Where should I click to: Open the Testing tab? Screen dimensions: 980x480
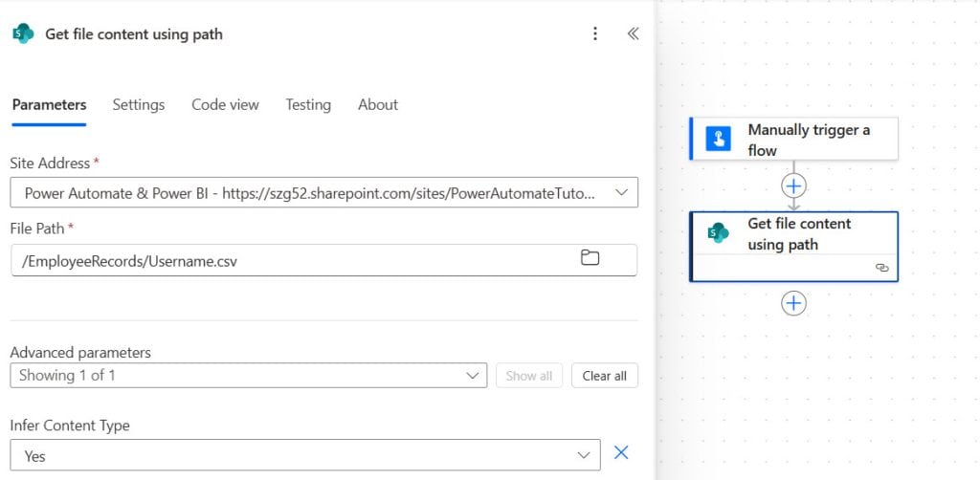tap(308, 105)
